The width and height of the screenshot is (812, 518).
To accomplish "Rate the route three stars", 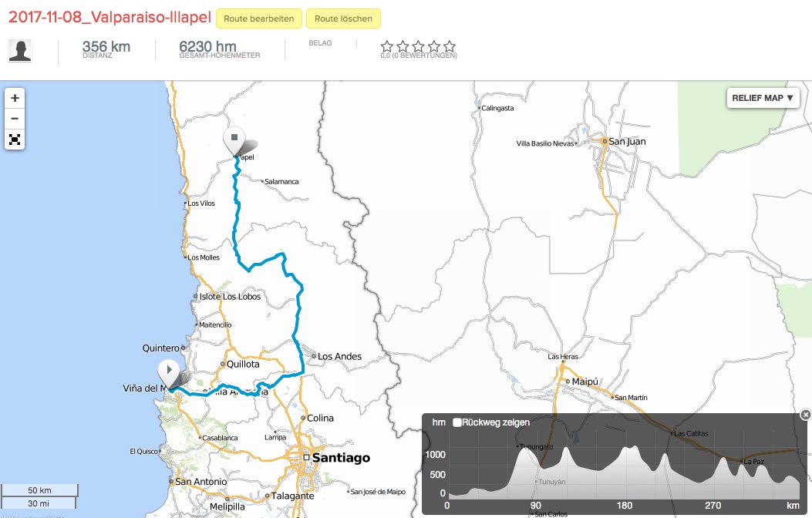I will click(419, 47).
